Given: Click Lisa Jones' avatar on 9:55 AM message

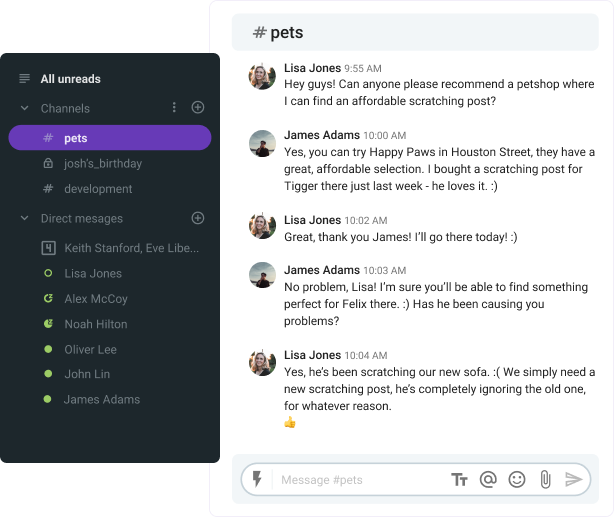Looking at the screenshot, I should (x=262, y=76).
